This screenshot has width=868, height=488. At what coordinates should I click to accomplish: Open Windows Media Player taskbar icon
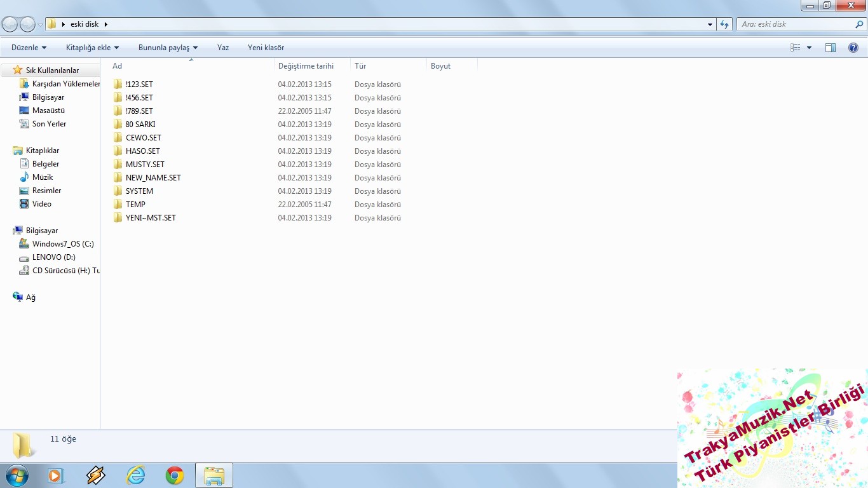point(56,475)
